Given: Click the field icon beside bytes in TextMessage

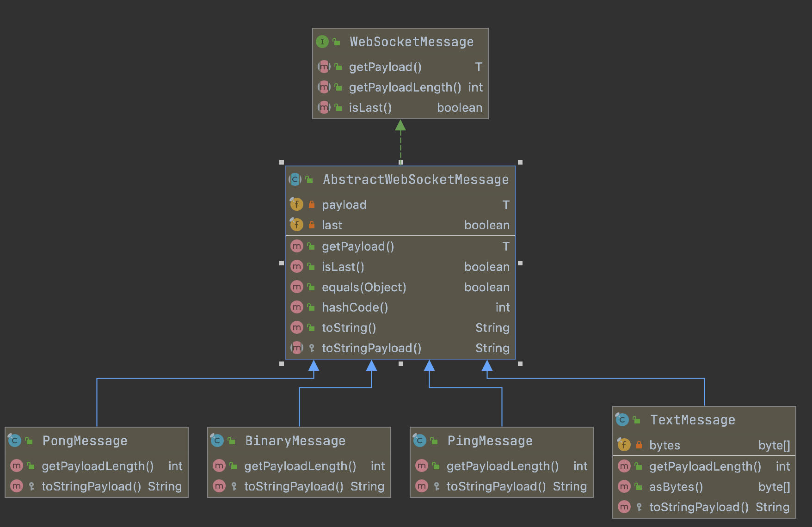Looking at the screenshot, I should [x=624, y=445].
